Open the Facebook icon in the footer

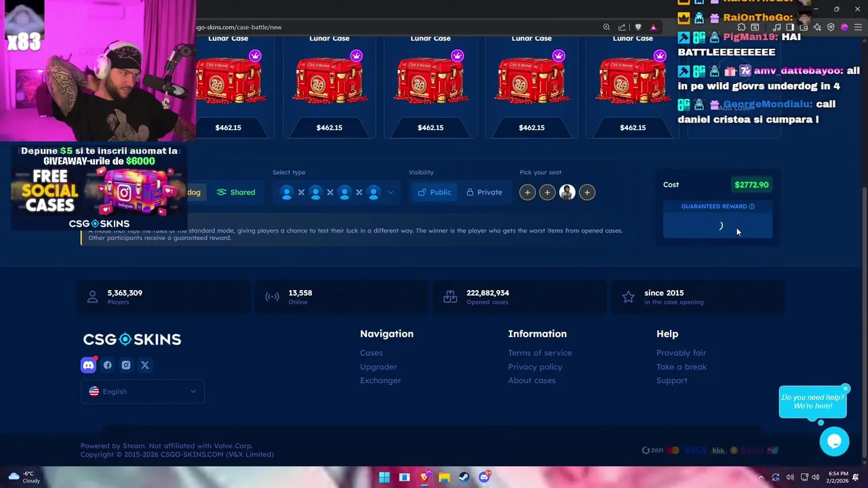(x=108, y=365)
